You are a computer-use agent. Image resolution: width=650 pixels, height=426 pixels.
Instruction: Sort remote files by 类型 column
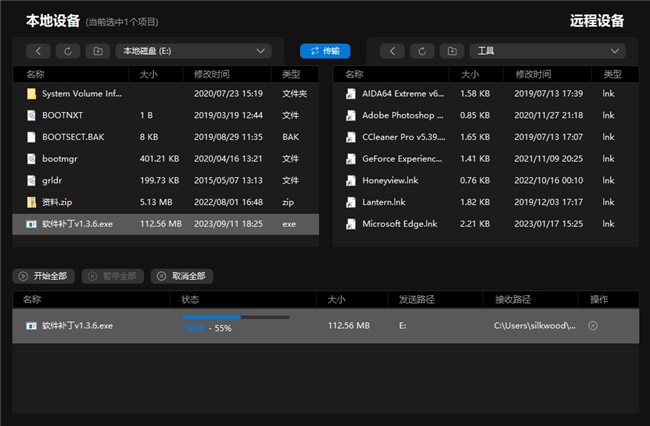coord(612,74)
